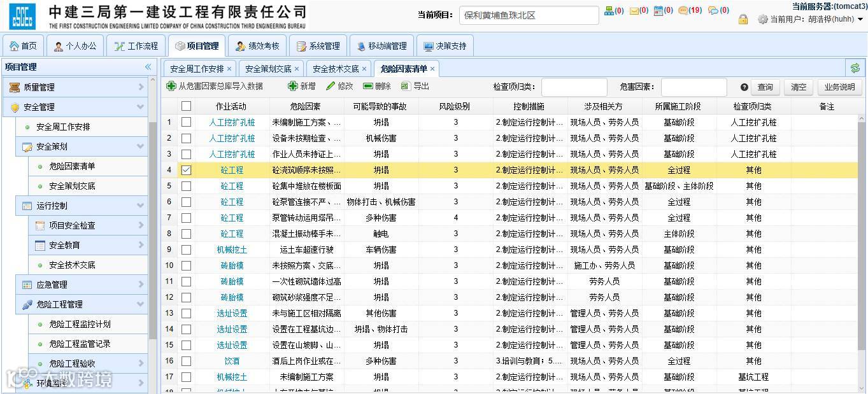Open the 系统管理 tab
The height and width of the screenshot is (394, 868).
pyautogui.click(x=318, y=46)
